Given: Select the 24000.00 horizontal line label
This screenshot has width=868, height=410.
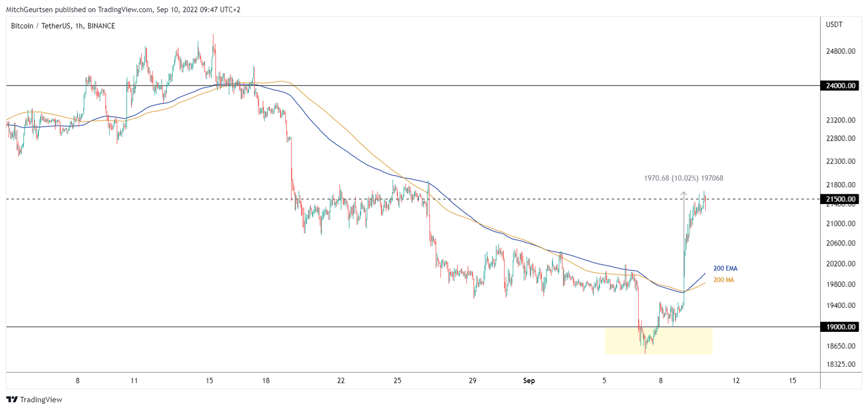Looking at the screenshot, I should click(840, 85).
